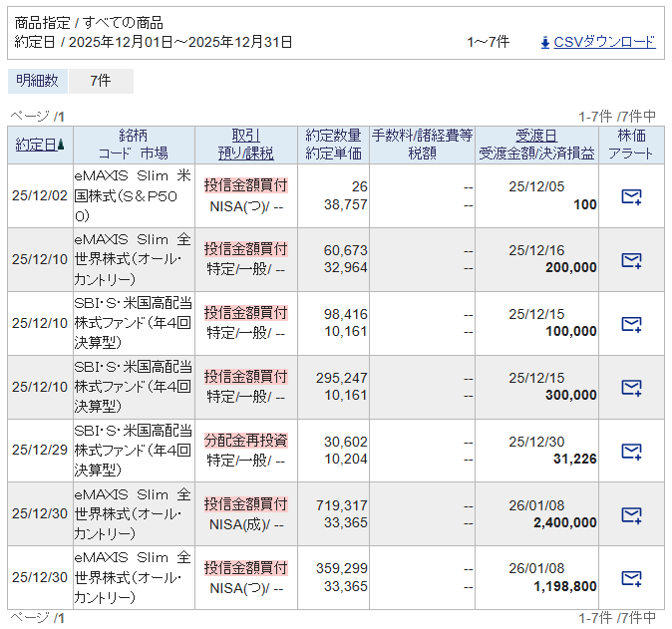Viewport: 672px width, 629px height.
Task: Sort the table by 約定日 header
Action: tap(35, 145)
